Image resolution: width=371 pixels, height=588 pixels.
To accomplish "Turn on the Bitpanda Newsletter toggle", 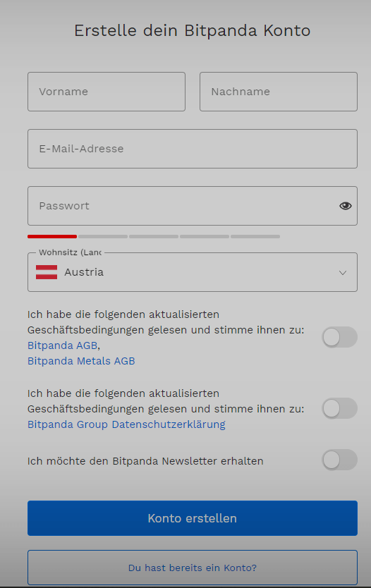I will click(339, 460).
